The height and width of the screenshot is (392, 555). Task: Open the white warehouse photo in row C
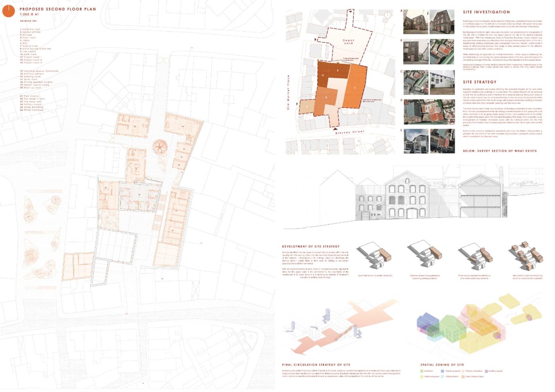[x=442, y=83]
